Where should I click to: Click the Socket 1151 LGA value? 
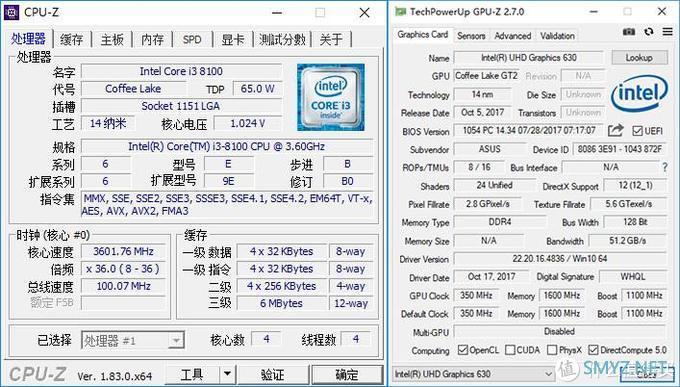tap(181, 106)
